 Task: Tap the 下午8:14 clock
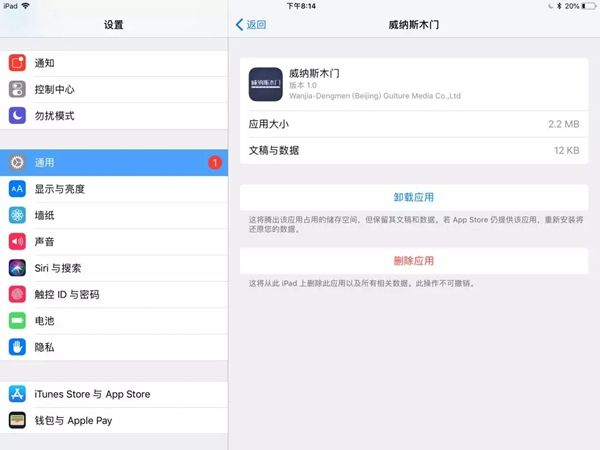click(x=301, y=6)
